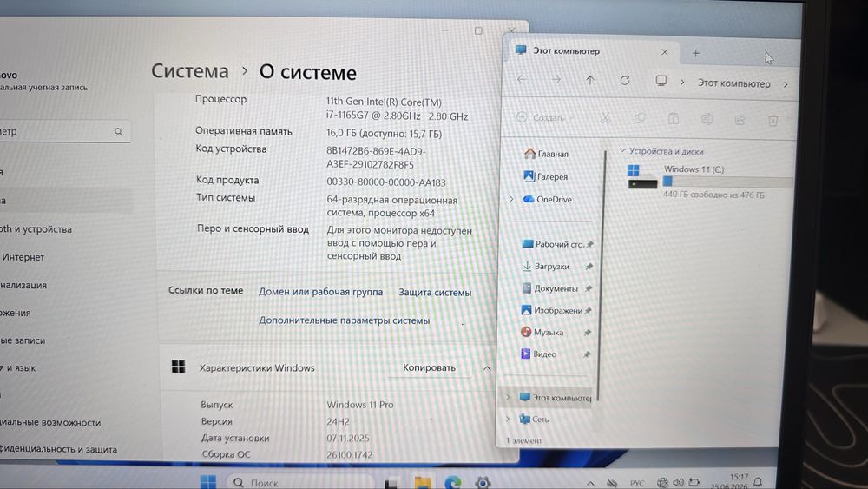Open network globe icon in tray

tap(662, 483)
